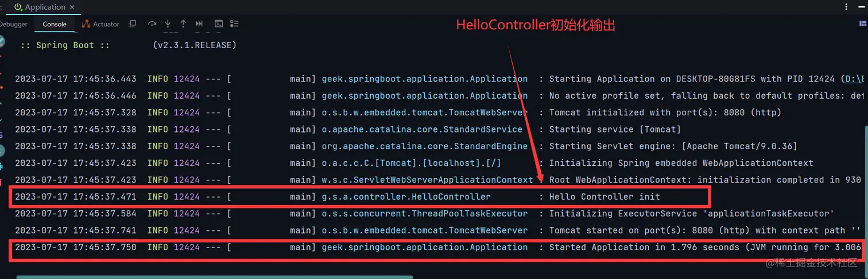Click the Restore Layout icon beside Actuator
The height and width of the screenshot is (279, 868).
(x=133, y=24)
